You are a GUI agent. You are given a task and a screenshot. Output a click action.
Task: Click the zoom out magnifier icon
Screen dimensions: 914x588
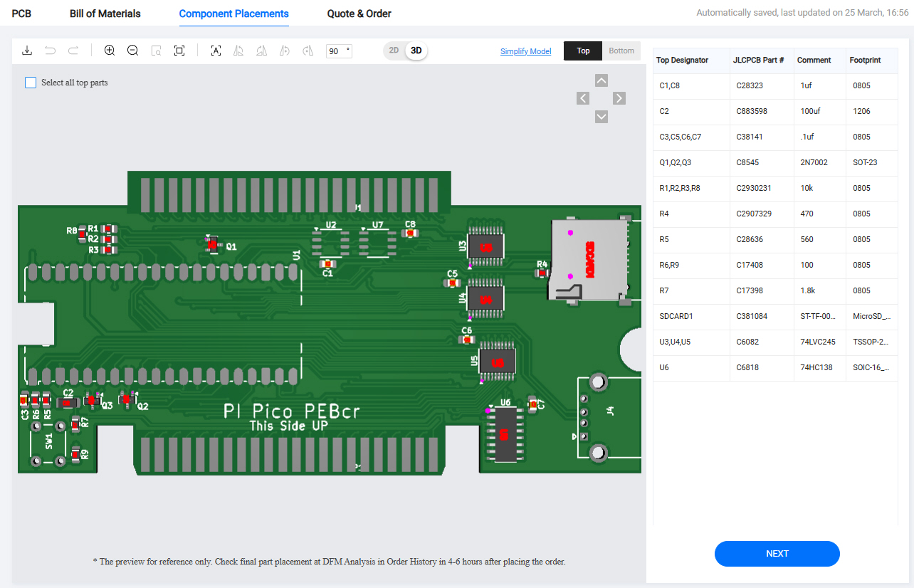coord(132,51)
